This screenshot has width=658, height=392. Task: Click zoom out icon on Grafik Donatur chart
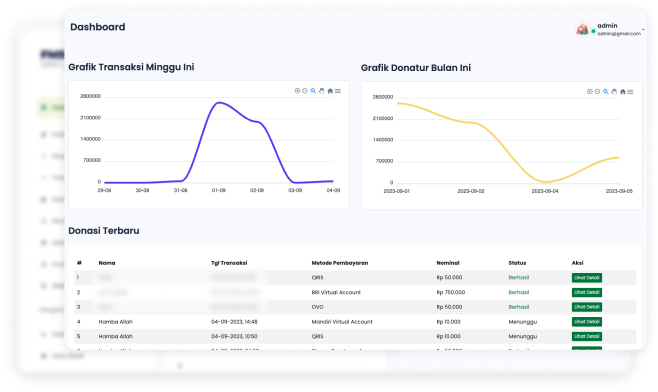(x=598, y=91)
